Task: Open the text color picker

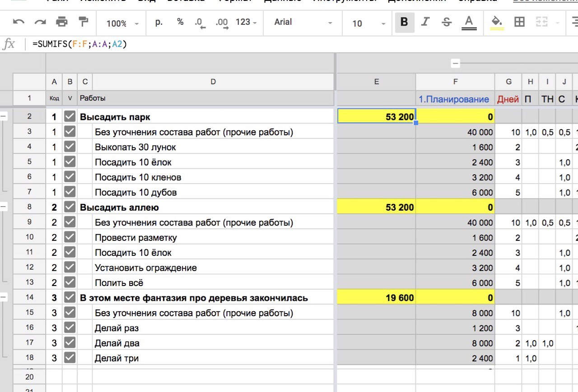Action: point(469,22)
